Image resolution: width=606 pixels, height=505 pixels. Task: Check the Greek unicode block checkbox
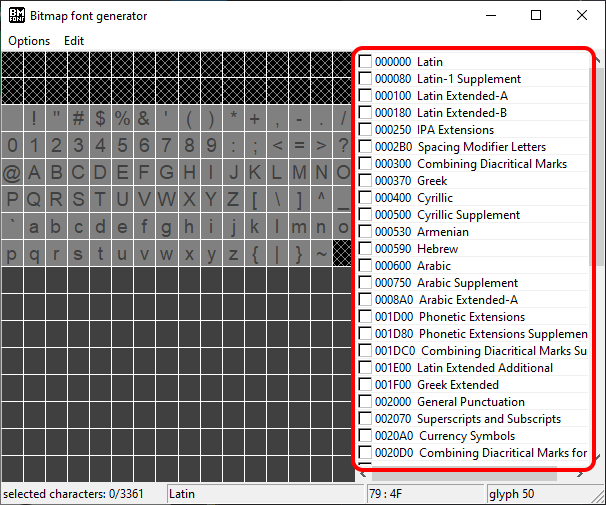(366, 181)
